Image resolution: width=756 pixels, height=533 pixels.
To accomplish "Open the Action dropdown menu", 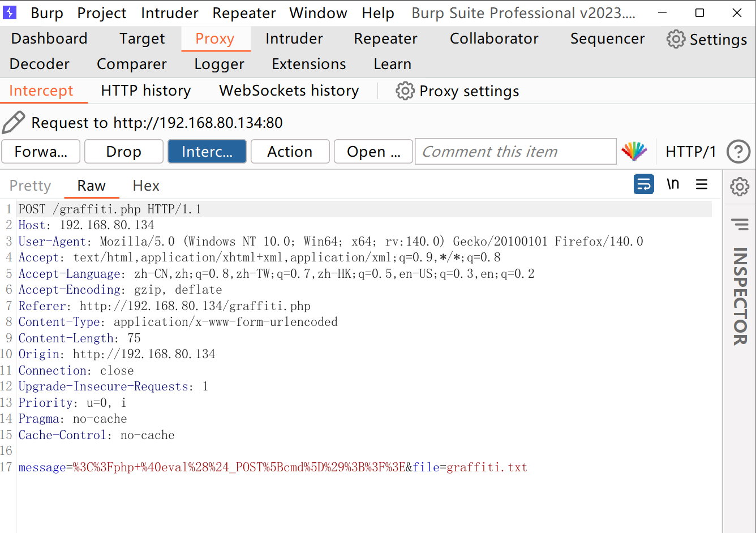I will tap(290, 152).
